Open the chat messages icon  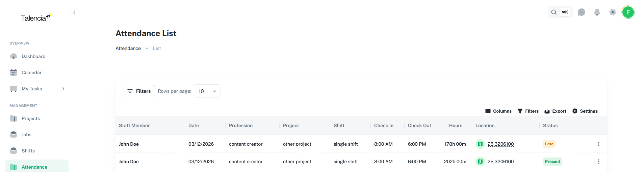point(581,12)
